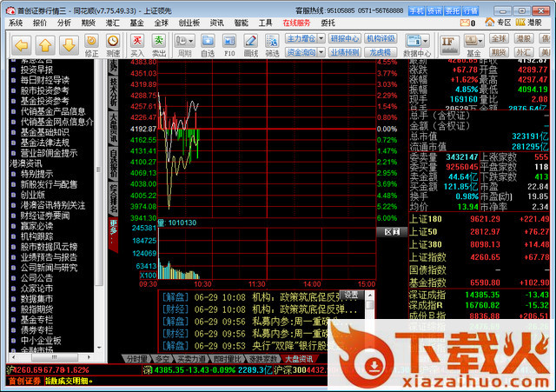The image size is (556, 392).
Task: Open the 系统 menu
Action: click(x=16, y=23)
